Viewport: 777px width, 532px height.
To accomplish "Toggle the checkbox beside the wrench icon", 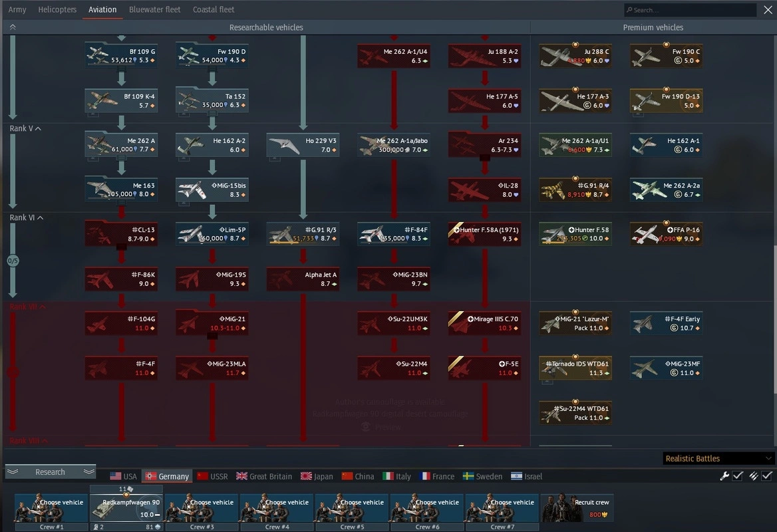I will (x=738, y=476).
